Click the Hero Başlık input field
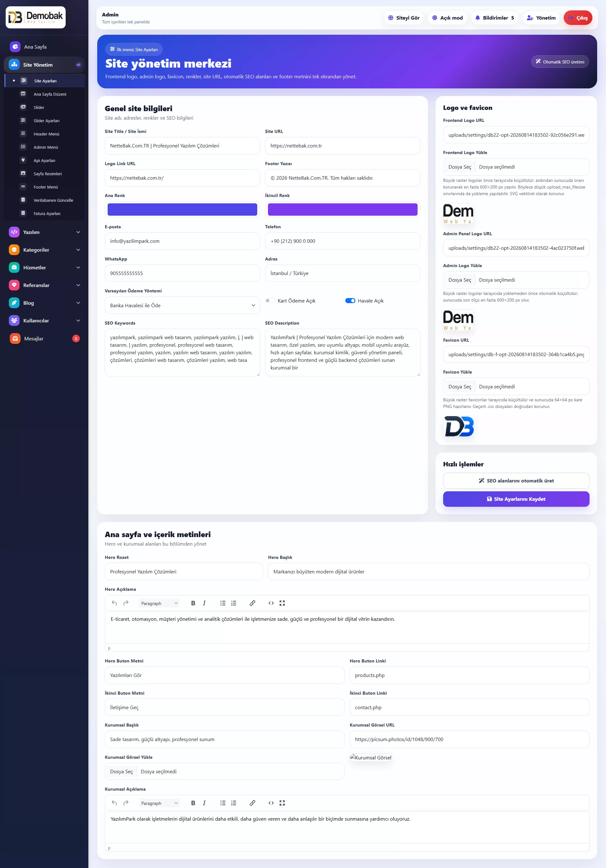The height and width of the screenshot is (868, 606). tap(428, 572)
